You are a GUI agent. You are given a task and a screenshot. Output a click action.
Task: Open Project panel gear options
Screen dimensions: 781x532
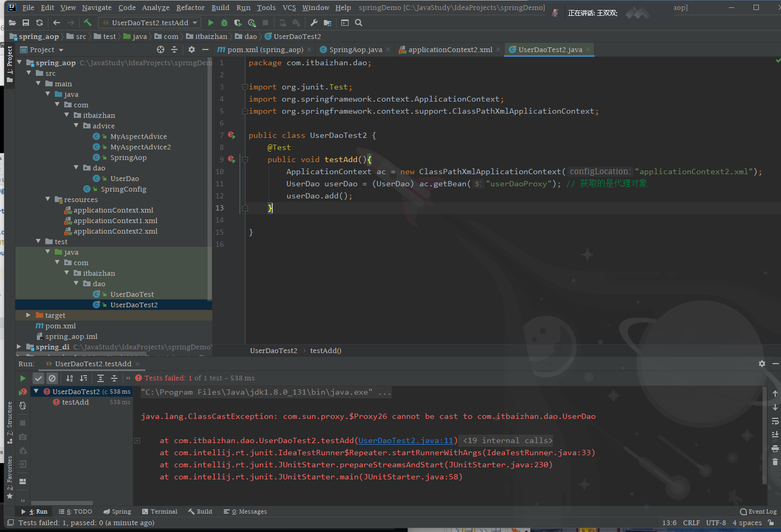point(192,49)
